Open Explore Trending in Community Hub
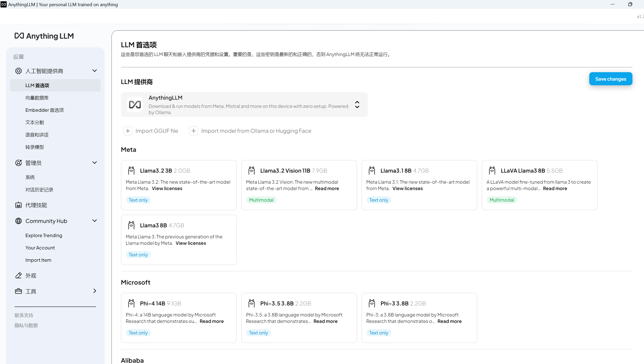This screenshot has width=644, height=364. (44, 235)
